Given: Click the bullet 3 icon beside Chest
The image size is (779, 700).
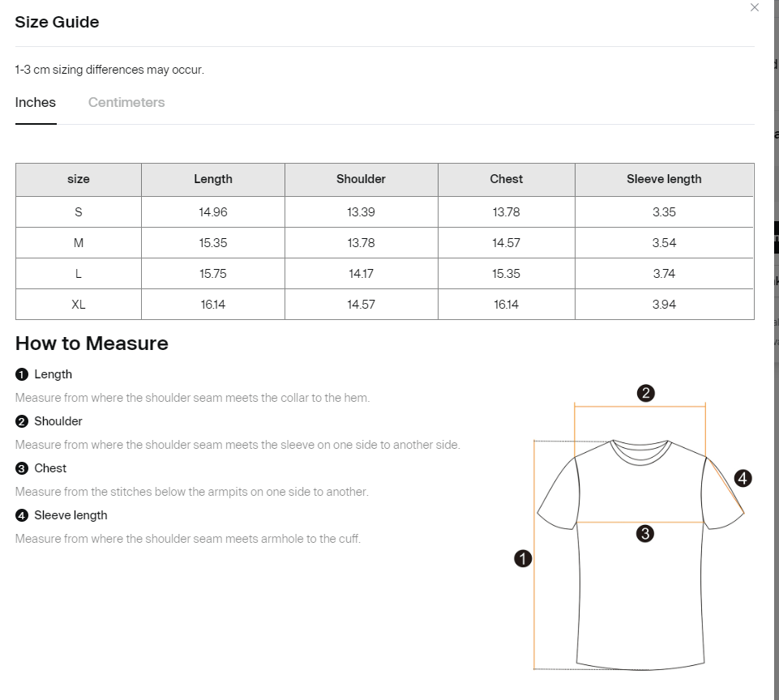Looking at the screenshot, I should click(22, 468).
